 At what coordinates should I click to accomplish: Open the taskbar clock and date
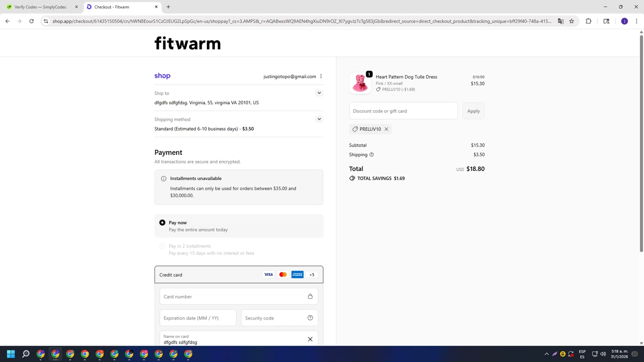click(x=620, y=354)
